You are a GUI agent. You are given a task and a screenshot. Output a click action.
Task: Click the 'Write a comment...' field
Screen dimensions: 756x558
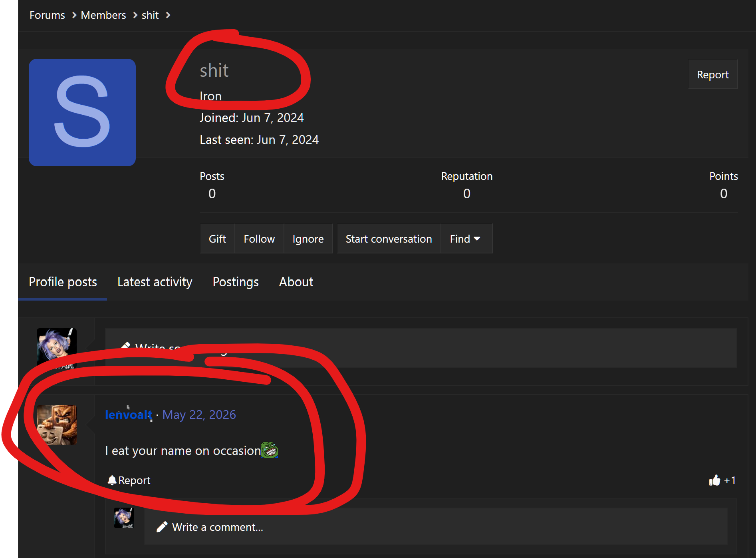[x=436, y=527]
